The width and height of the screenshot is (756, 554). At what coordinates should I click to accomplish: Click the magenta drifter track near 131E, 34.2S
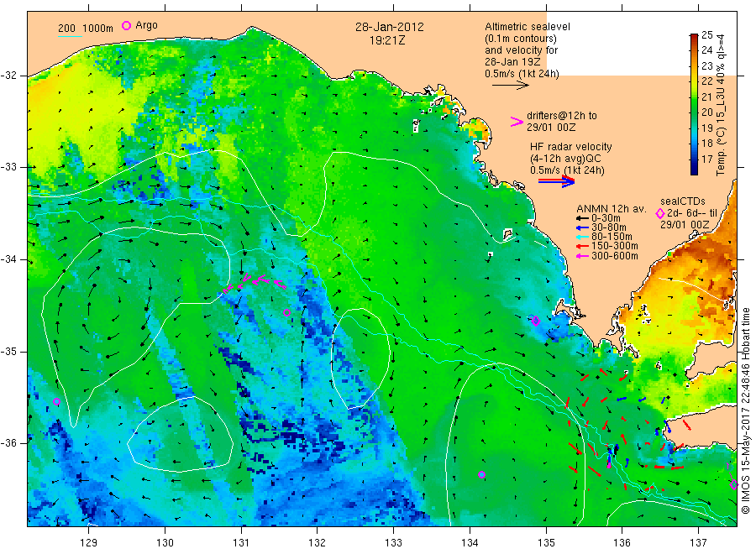point(254,282)
